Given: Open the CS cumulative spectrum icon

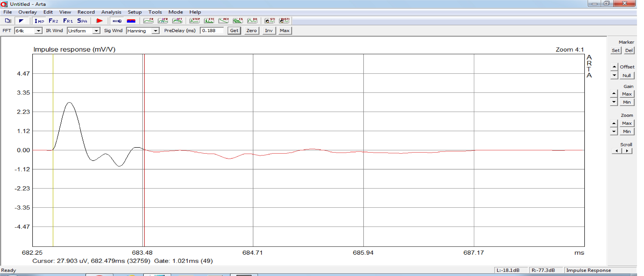Looking at the screenshot, I should [238, 21].
